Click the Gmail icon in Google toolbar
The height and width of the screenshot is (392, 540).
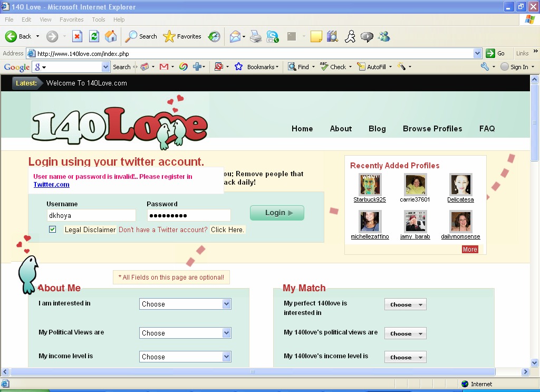(x=164, y=67)
